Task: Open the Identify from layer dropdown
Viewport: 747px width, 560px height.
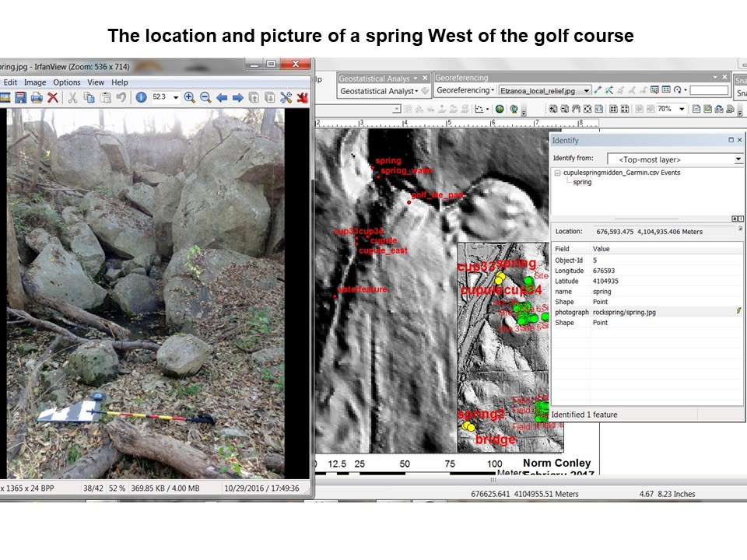Action: pyautogui.click(x=738, y=159)
